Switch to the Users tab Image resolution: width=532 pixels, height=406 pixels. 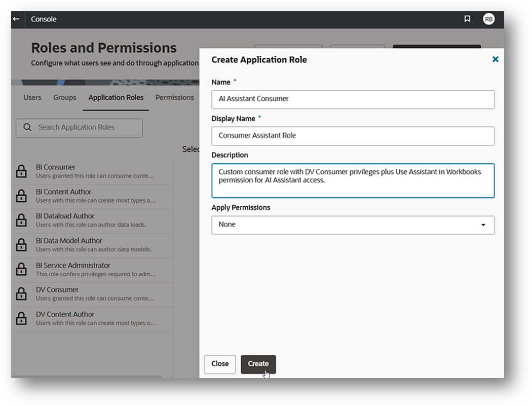pos(32,97)
